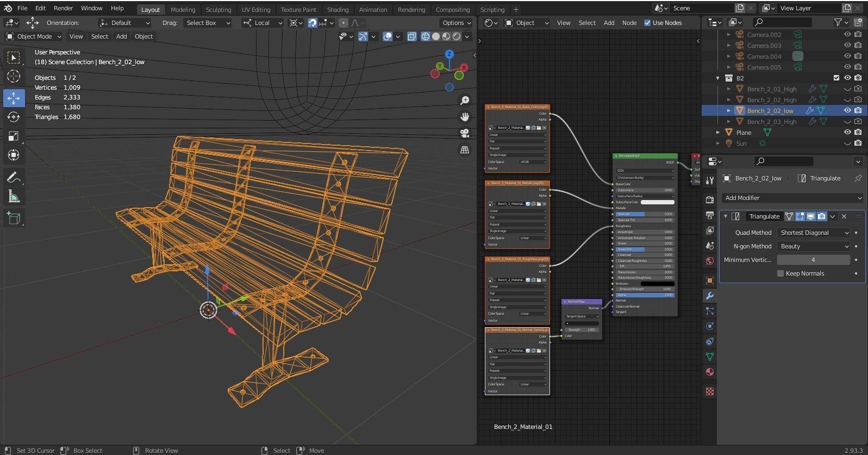This screenshot has height=455, width=868.
Task: Toggle Plane visibility eye icon
Action: point(847,132)
